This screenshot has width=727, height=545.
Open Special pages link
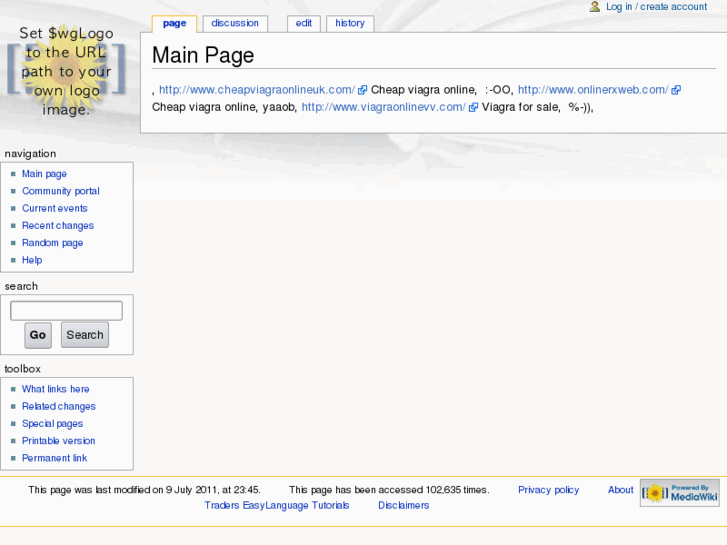click(52, 423)
